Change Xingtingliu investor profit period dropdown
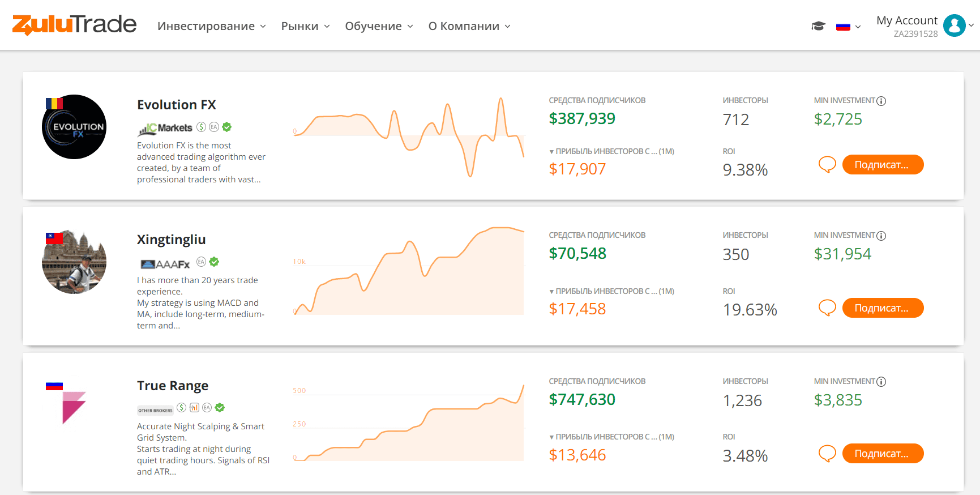 click(611, 291)
